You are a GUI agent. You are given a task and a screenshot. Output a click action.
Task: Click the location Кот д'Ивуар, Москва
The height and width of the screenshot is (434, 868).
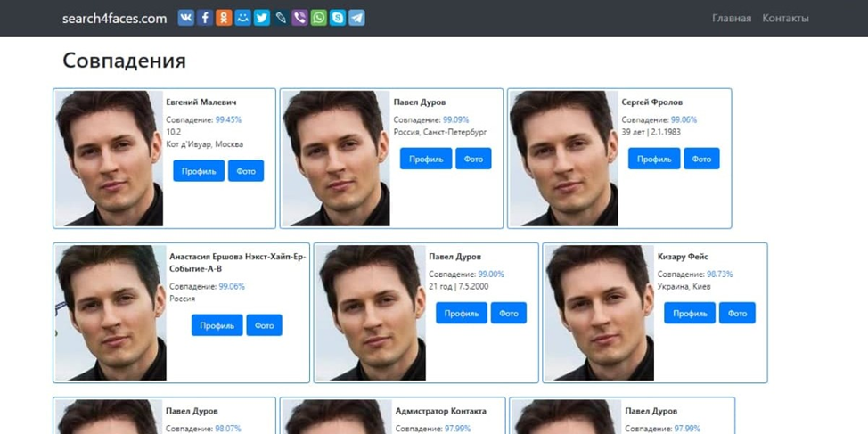click(x=205, y=144)
